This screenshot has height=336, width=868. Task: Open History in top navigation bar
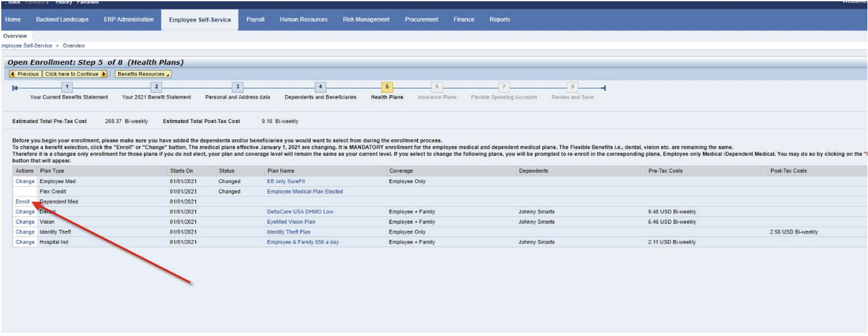pyautogui.click(x=64, y=2)
